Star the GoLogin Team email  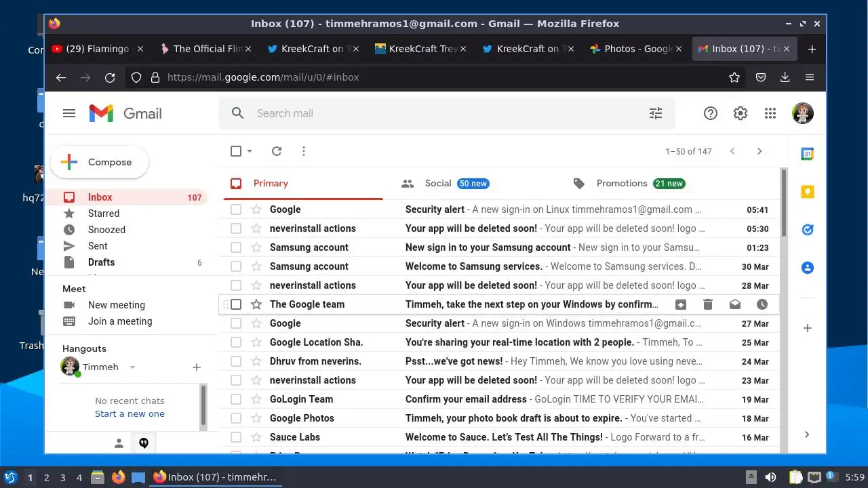256,399
